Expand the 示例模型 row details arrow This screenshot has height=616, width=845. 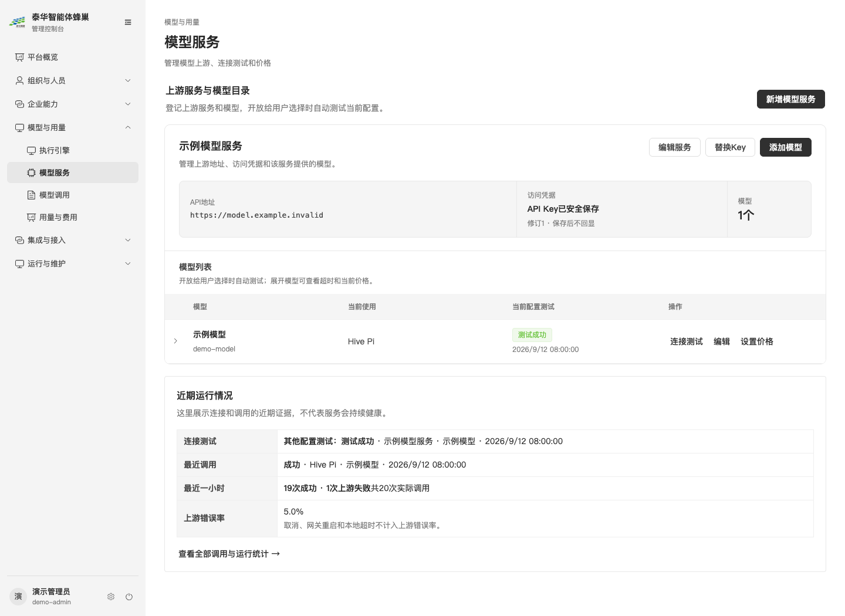pyautogui.click(x=175, y=341)
